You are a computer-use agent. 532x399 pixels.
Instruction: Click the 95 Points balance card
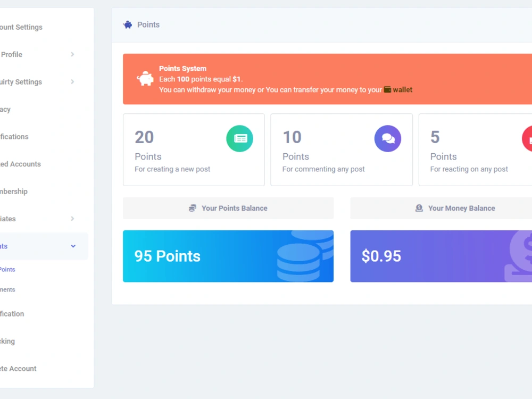(x=228, y=256)
